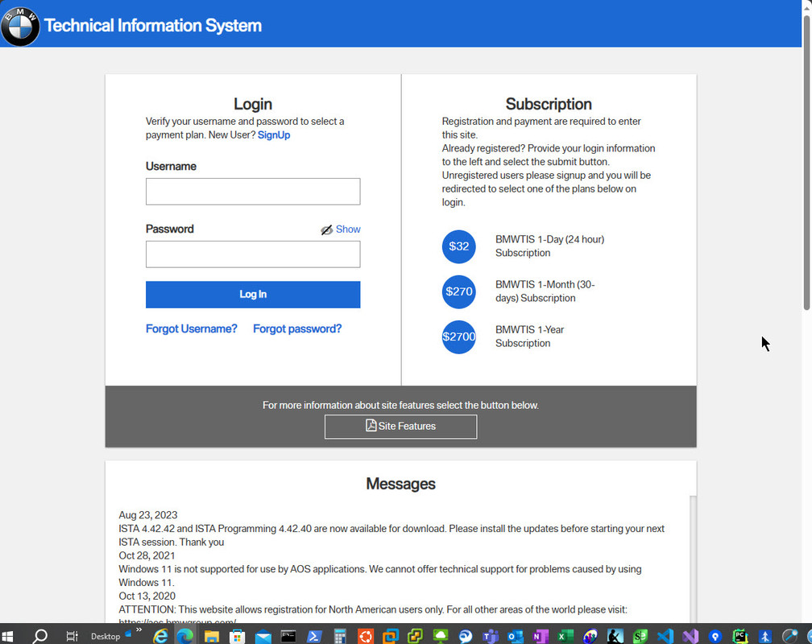Open File Explorer from the taskbar
This screenshot has height=644, width=812.
pos(211,636)
